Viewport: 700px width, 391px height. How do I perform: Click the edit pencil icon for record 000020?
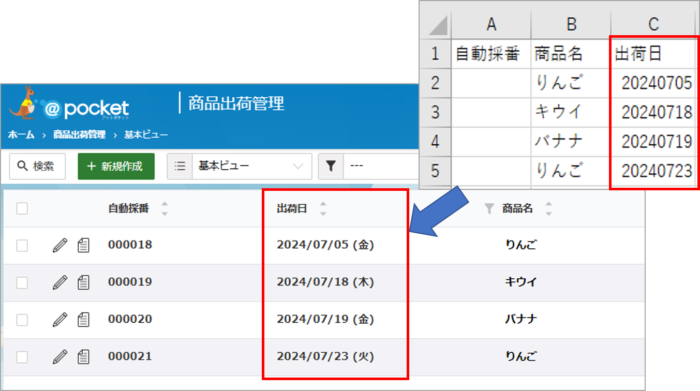tap(60, 319)
